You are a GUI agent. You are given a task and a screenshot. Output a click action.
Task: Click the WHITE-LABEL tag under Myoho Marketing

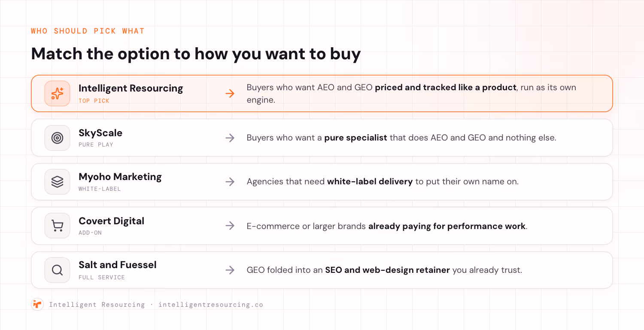pyautogui.click(x=100, y=189)
